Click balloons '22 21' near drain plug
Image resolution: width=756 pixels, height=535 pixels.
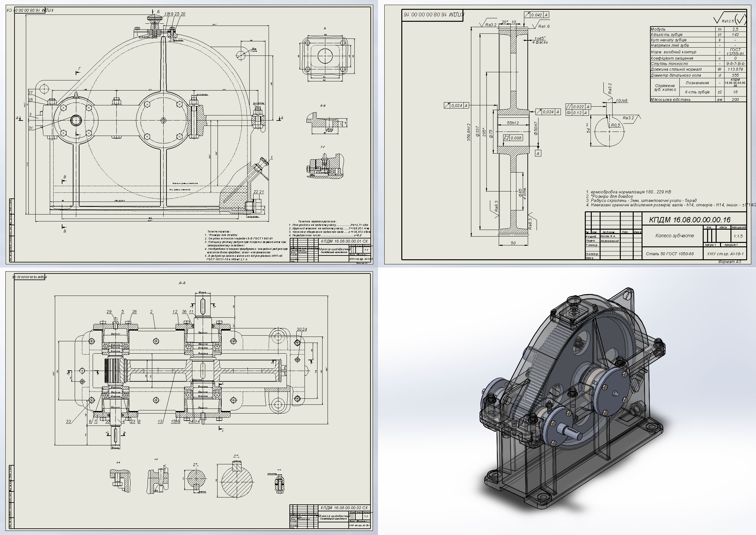tap(259, 192)
